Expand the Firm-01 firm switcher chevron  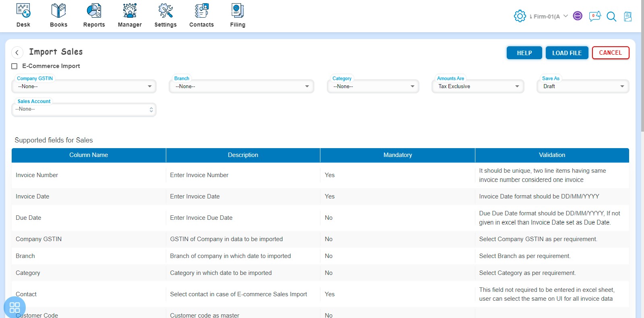tap(566, 16)
